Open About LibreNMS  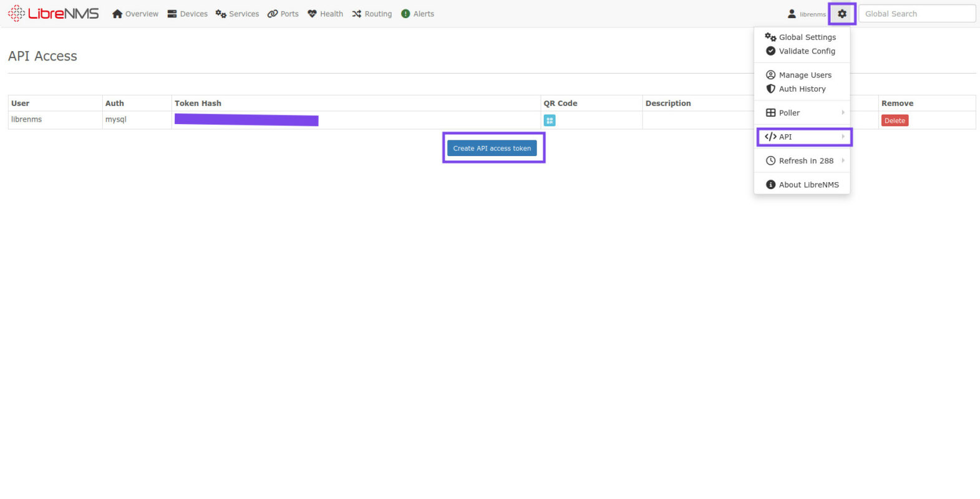tap(802, 185)
